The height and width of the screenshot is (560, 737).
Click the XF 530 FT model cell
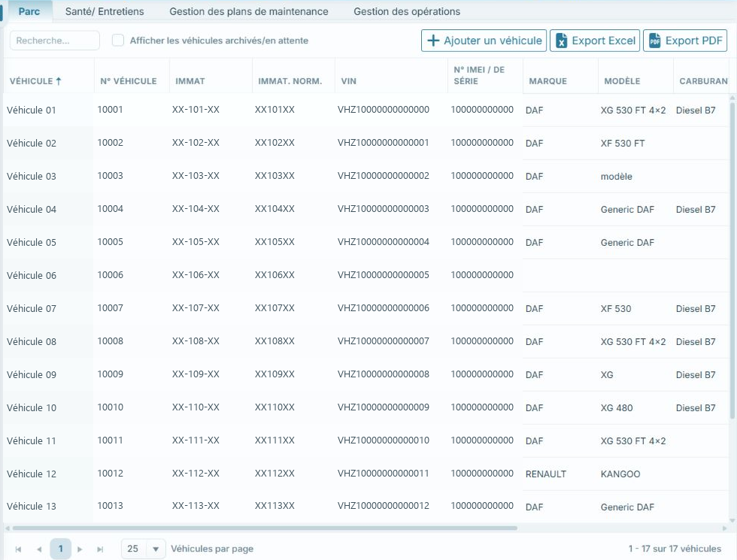pyautogui.click(x=623, y=144)
